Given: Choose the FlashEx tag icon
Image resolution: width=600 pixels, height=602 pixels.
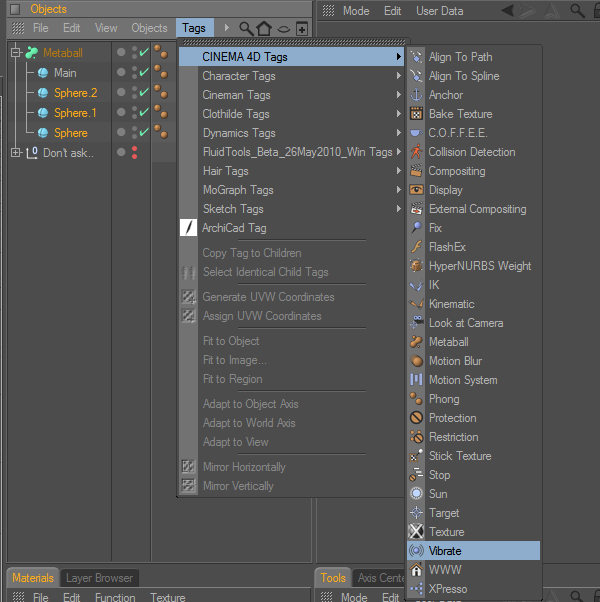Looking at the screenshot, I should [416, 247].
